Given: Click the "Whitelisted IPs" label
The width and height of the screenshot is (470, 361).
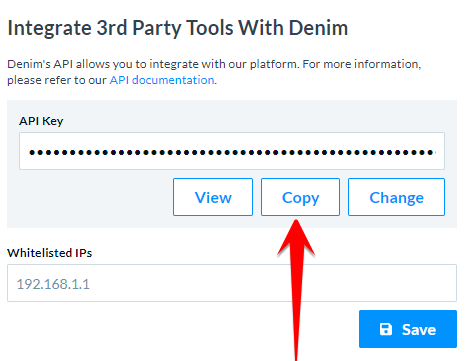Looking at the screenshot, I should pos(49,253).
